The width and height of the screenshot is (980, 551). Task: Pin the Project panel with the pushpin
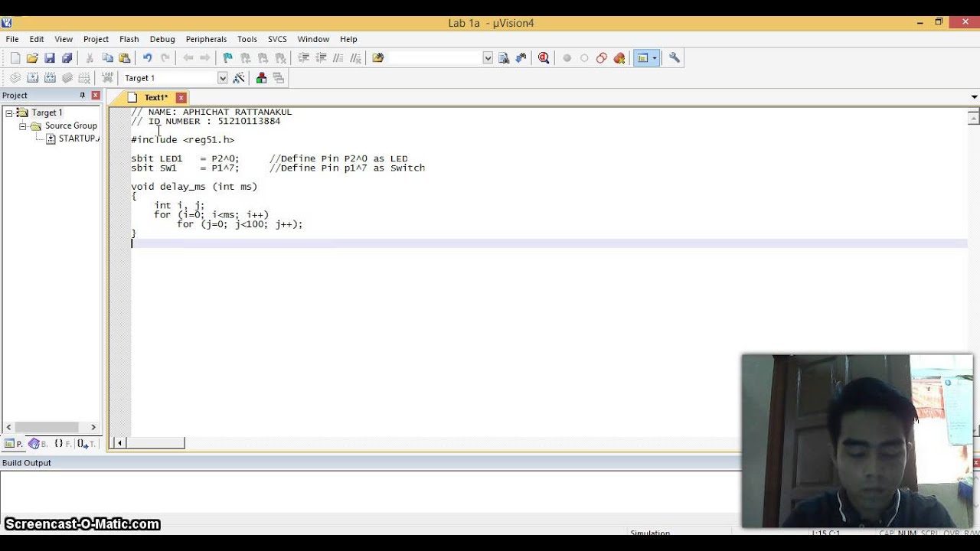pyautogui.click(x=83, y=96)
